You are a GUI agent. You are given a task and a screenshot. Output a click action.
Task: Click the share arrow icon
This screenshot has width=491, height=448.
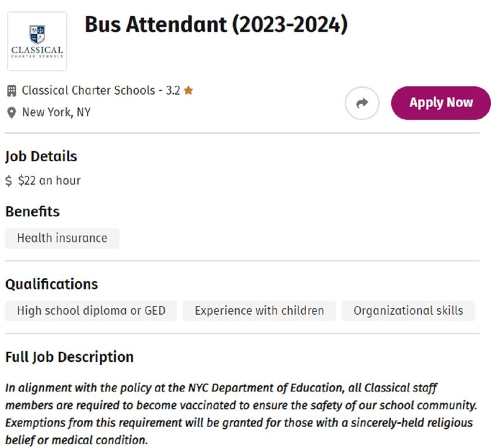pyautogui.click(x=362, y=103)
